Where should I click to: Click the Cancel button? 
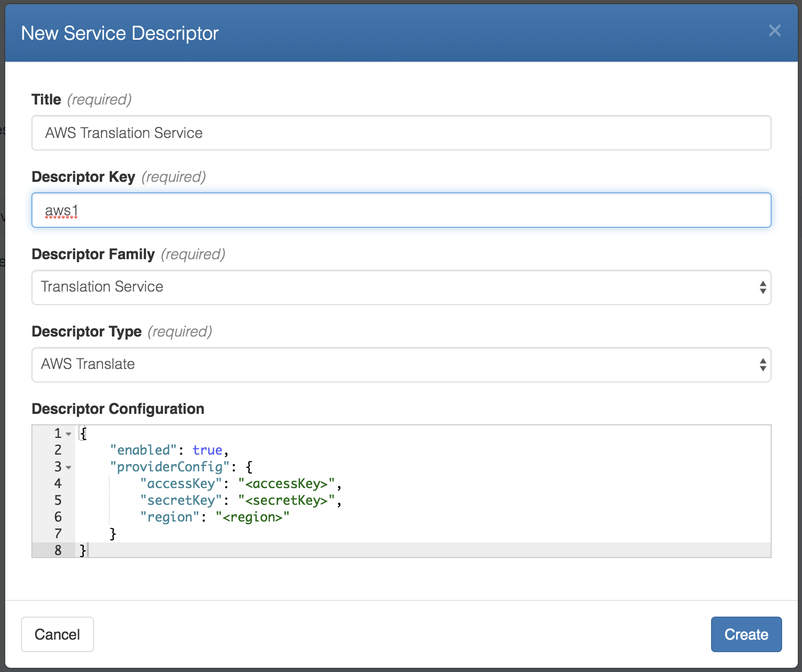(58, 634)
